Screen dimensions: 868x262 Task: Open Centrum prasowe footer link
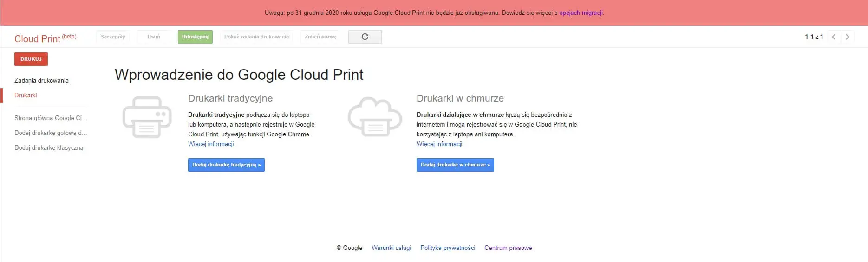coord(508,248)
